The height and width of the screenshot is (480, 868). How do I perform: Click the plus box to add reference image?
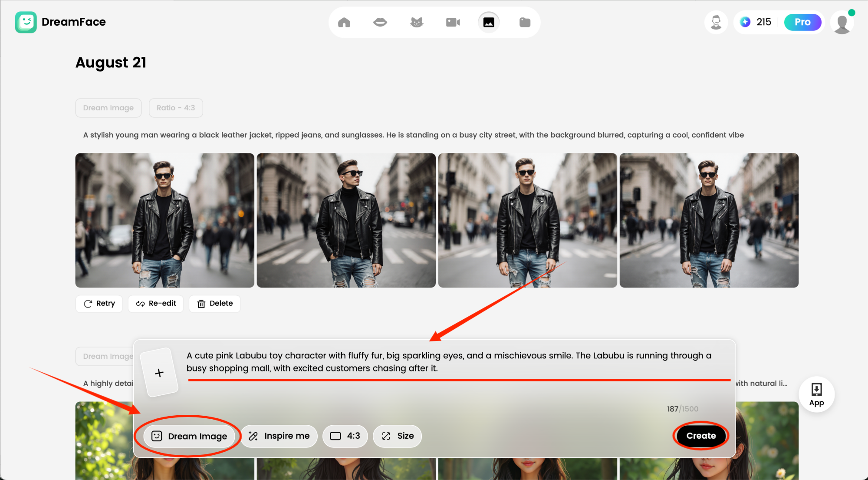[x=159, y=373]
